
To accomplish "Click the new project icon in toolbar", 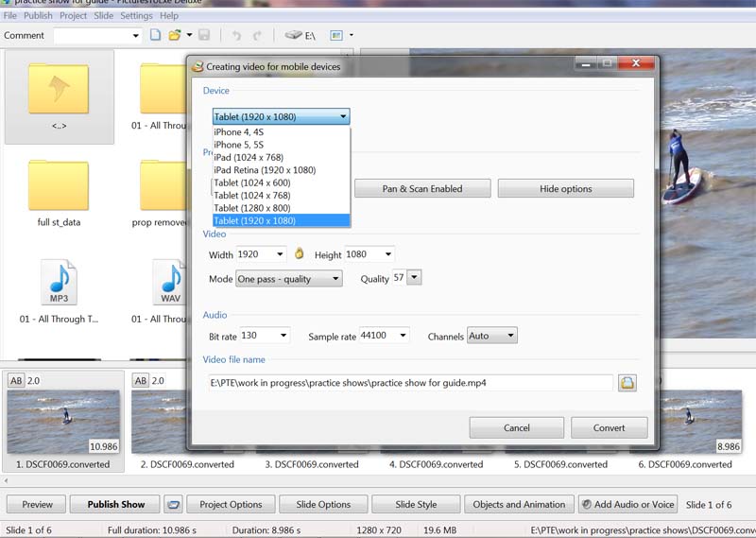I will click(x=156, y=36).
